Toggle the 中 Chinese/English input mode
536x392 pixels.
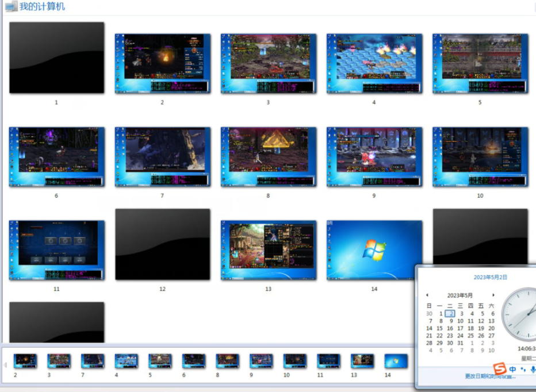point(513,370)
